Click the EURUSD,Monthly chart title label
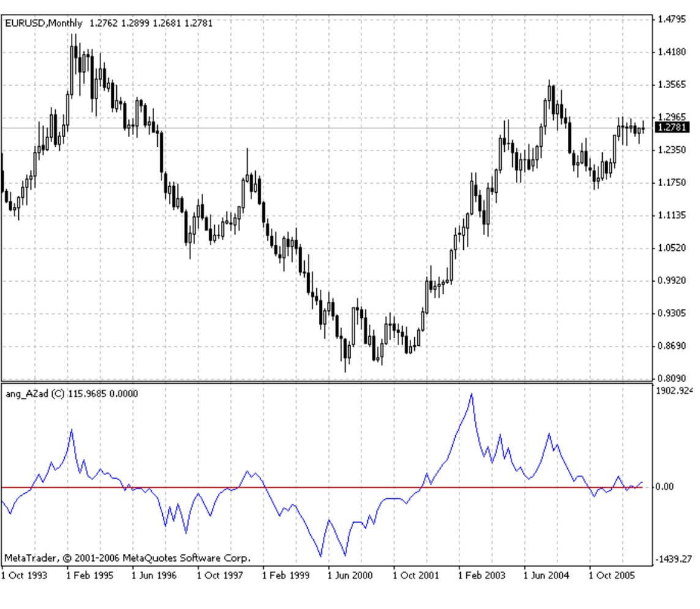The image size is (700, 609). [43, 23]
